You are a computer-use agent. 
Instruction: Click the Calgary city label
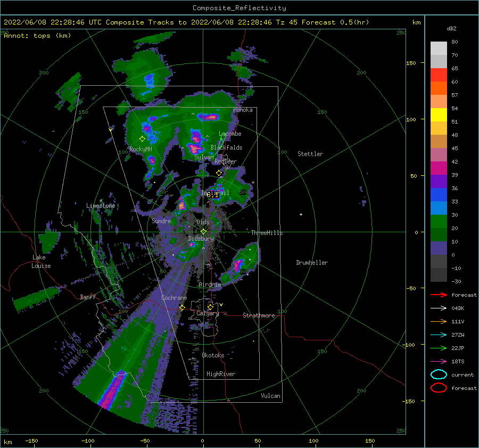pyautogui.click(x=208, y=313)
